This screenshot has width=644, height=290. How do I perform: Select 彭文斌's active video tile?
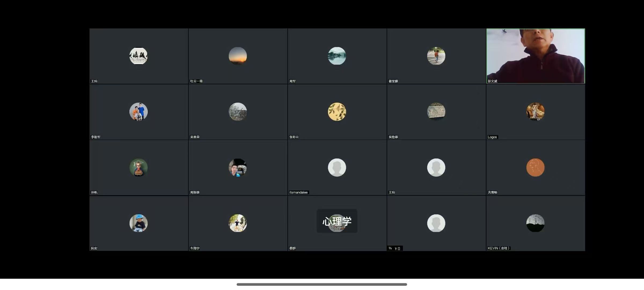[x=536, y=56]
